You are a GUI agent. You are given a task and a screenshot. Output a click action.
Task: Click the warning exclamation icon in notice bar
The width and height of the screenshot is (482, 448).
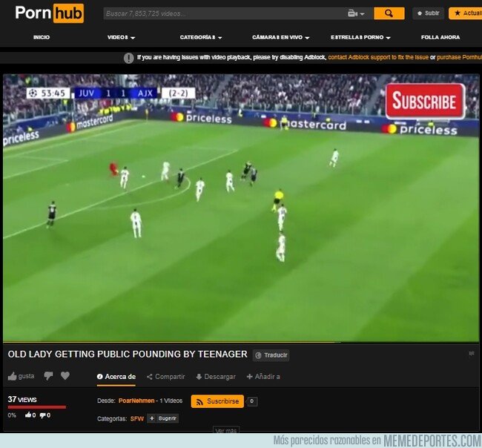[128, 58]
